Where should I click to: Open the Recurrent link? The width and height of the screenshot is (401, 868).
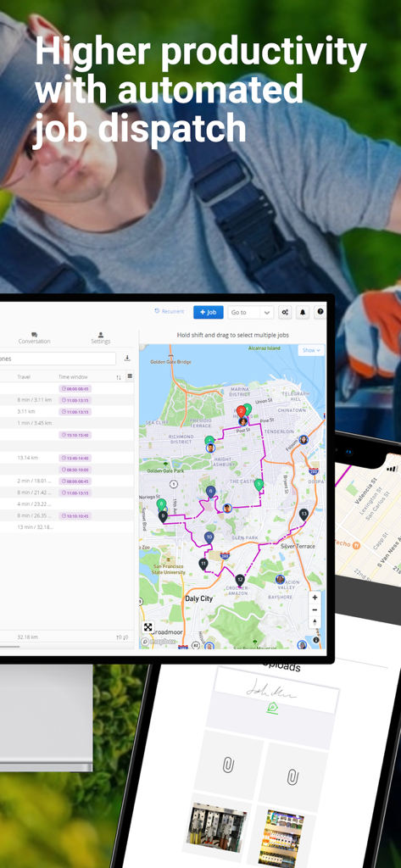169,312
